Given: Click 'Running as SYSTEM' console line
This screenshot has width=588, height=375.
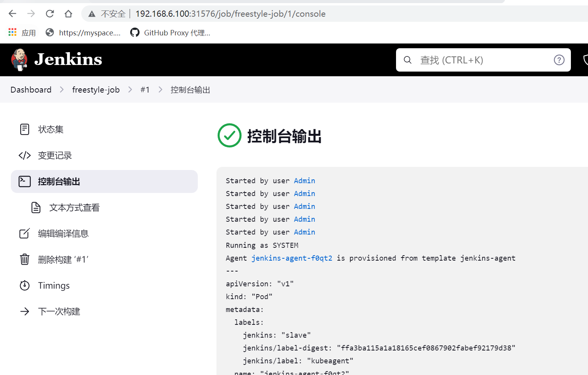Looking at the screenshot, I should [262, 245].
